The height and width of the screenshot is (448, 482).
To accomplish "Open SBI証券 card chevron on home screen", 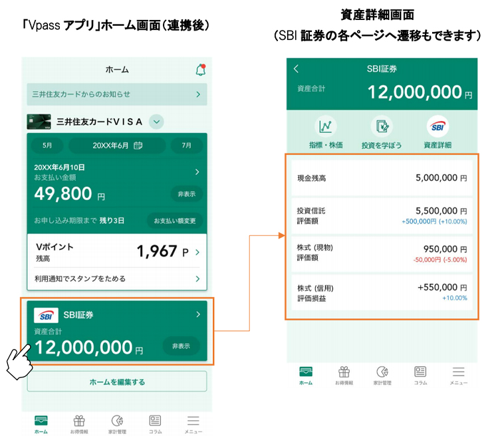I will click(198, 314).
